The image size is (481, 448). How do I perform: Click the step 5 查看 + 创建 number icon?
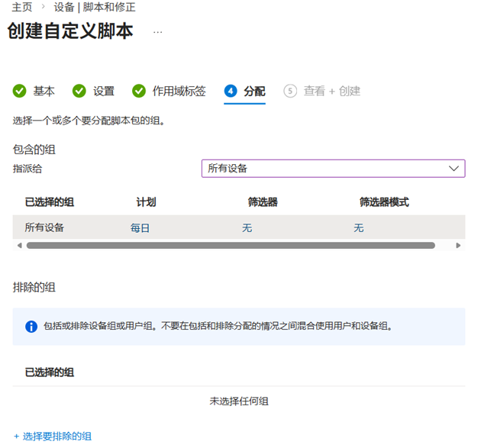pyautogui.click(x=290, y=91)
